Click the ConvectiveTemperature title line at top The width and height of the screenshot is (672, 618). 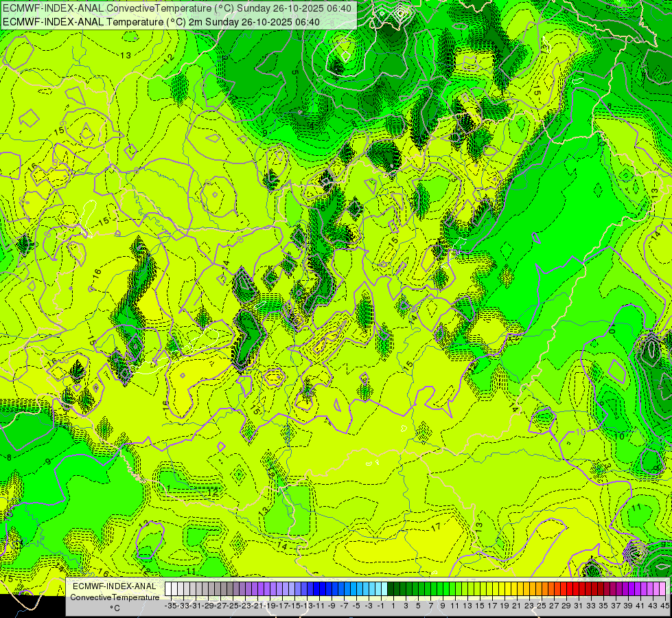[177, 8]
